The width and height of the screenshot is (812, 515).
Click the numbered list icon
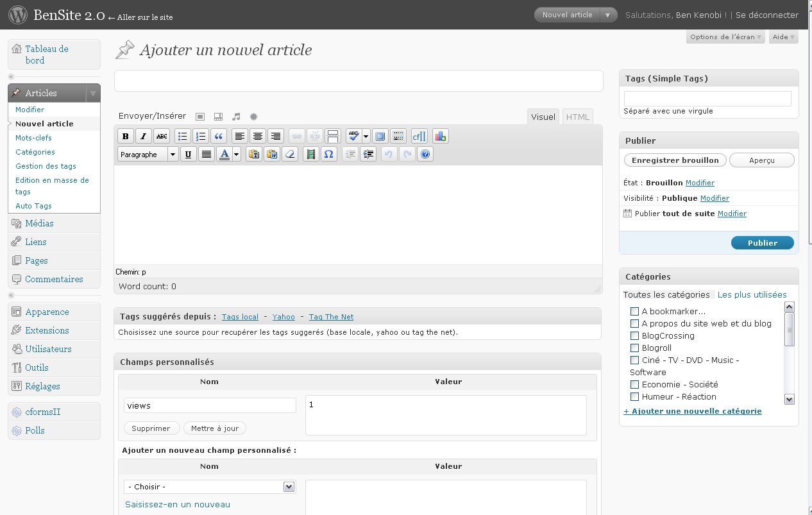tap(201, 136)
